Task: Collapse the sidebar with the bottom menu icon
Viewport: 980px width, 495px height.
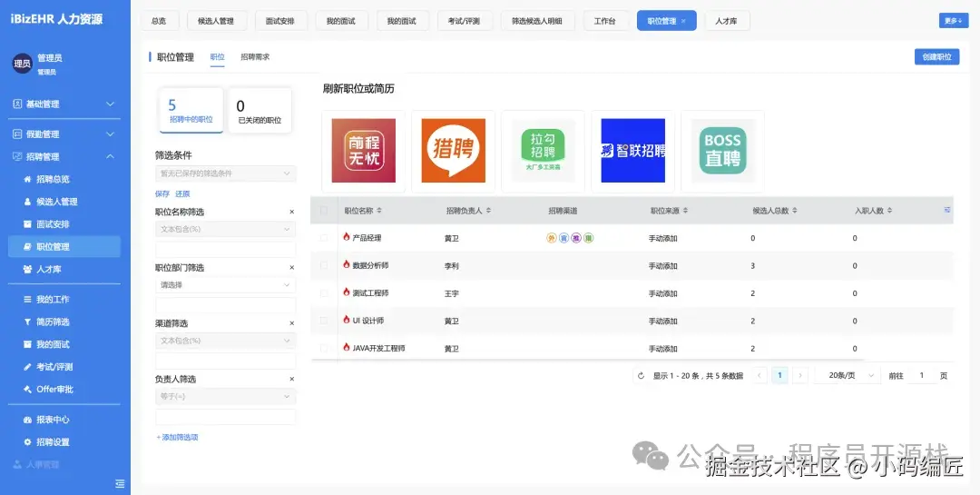Action: (120, 483)
